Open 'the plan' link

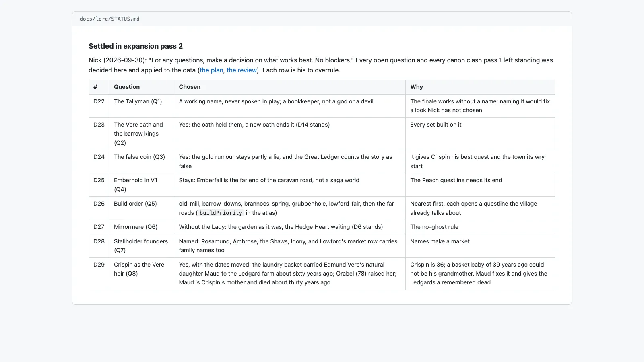click(211, 70)
